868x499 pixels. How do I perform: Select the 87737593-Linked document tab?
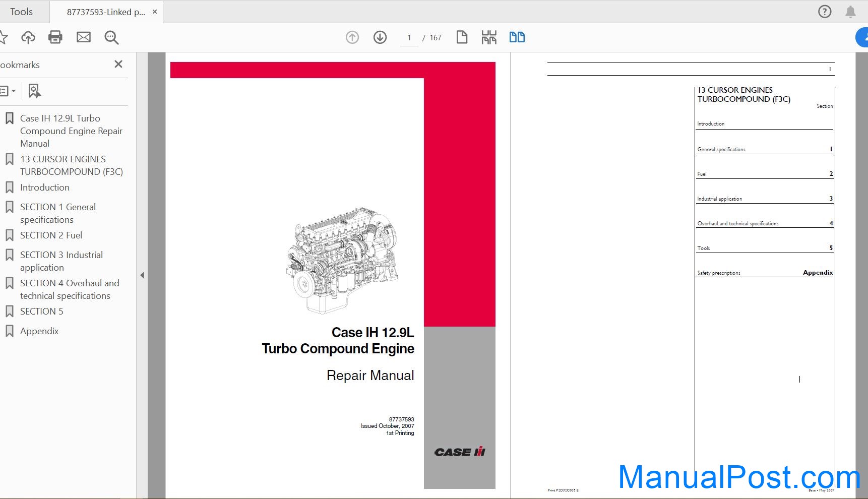tap(106, 12)
